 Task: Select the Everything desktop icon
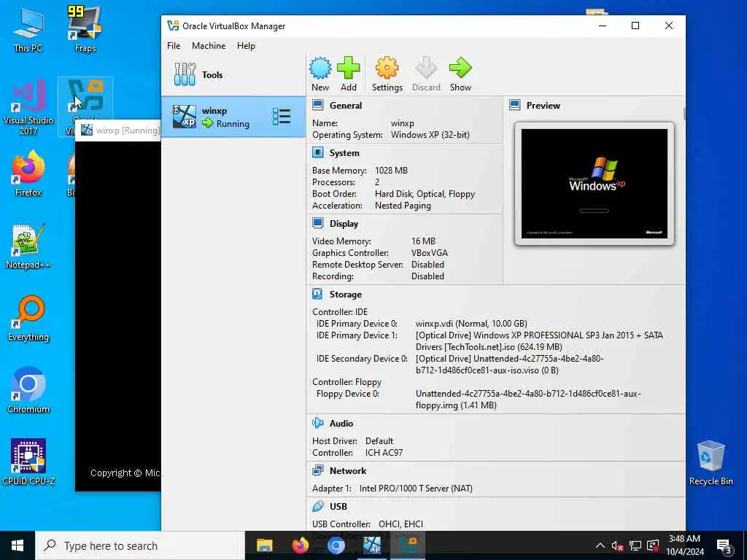click(x=28, y=319)
